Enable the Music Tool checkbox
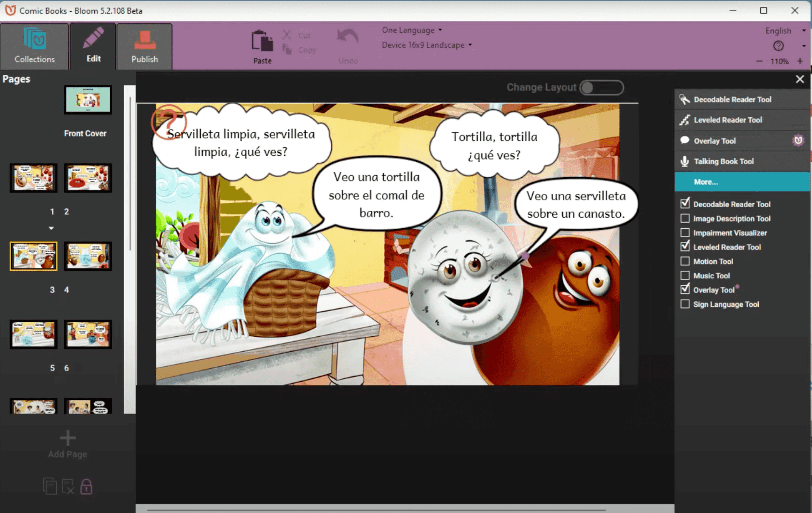Viewport: 812px width, 513px height. (x=685, y=275)
